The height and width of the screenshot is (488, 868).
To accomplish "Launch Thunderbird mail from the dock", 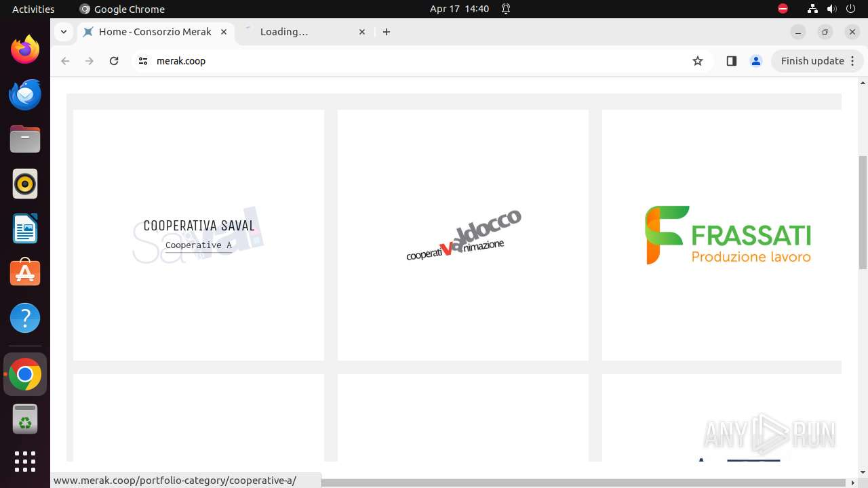I will (25, 94).
